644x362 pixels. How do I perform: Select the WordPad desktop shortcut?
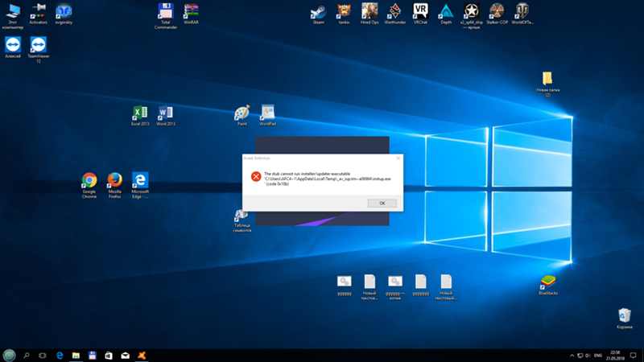pyautogui.click(x=267, y=115)
